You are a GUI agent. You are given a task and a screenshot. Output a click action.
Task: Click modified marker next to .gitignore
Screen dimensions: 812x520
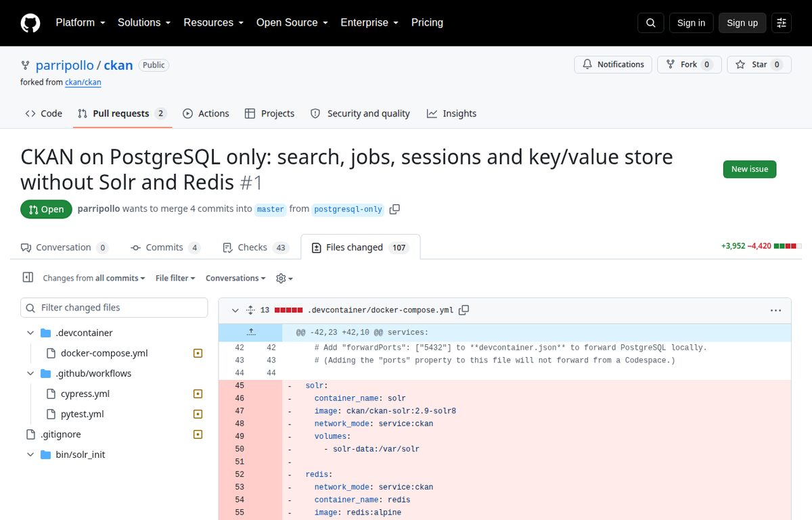[x=198, y=434]
